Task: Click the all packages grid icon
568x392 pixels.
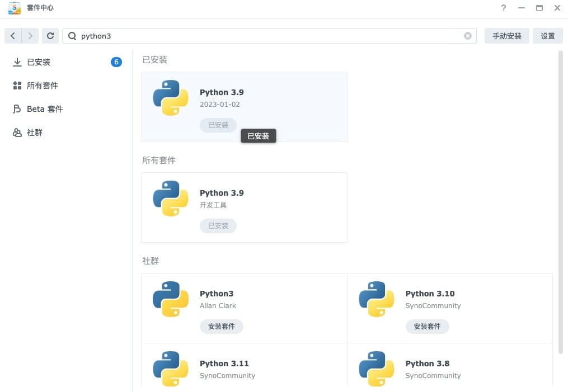Action: [17, 86]
